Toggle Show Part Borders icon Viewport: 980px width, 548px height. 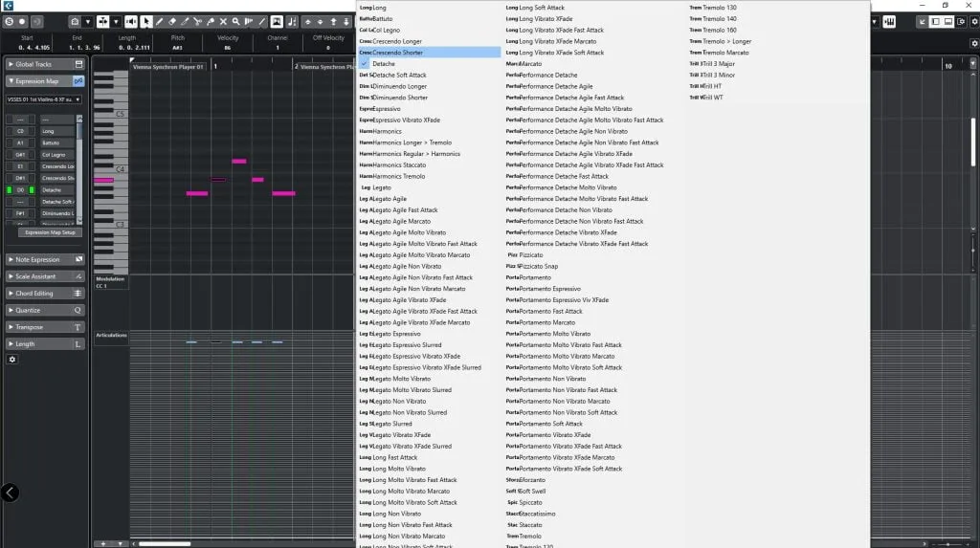pos(277,21)
